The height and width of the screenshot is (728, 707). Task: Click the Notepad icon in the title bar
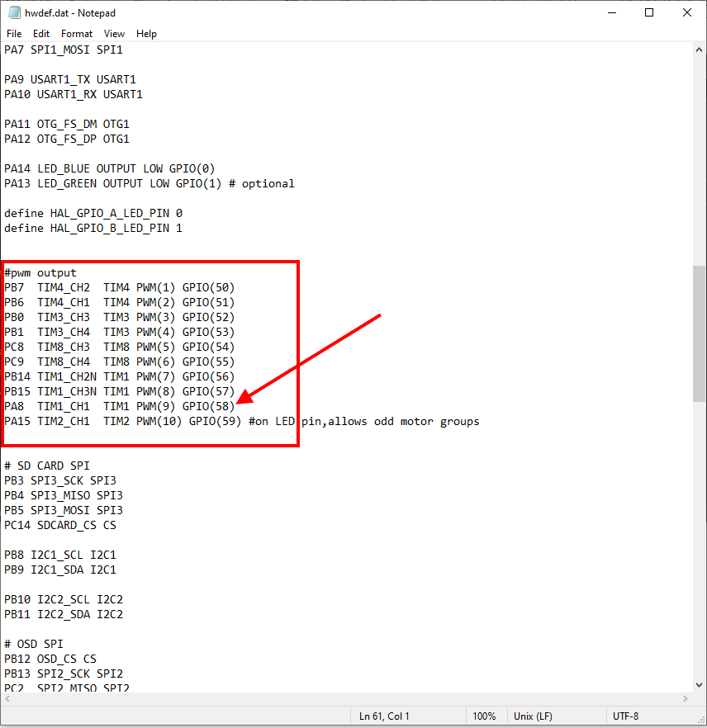point(15,12)
